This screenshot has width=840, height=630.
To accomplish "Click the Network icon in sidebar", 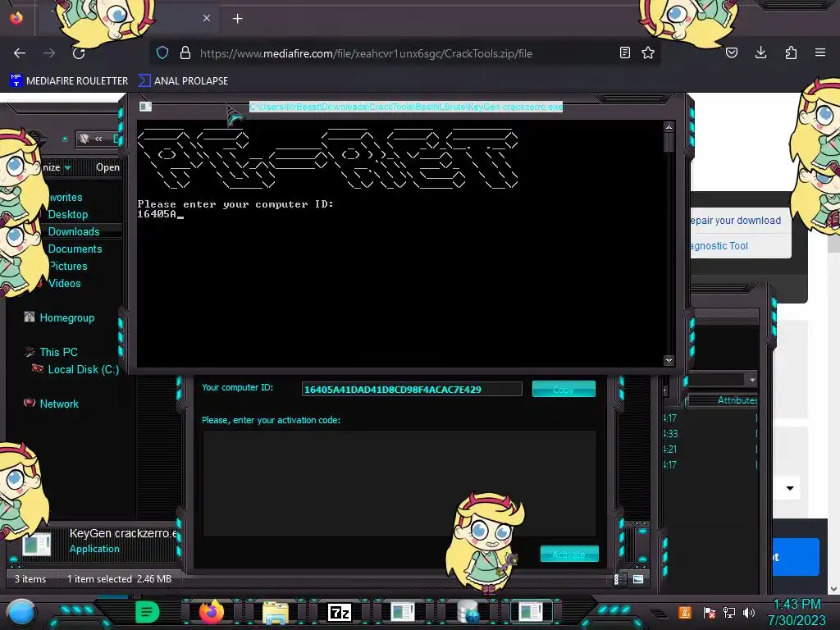I will [30, 402].
